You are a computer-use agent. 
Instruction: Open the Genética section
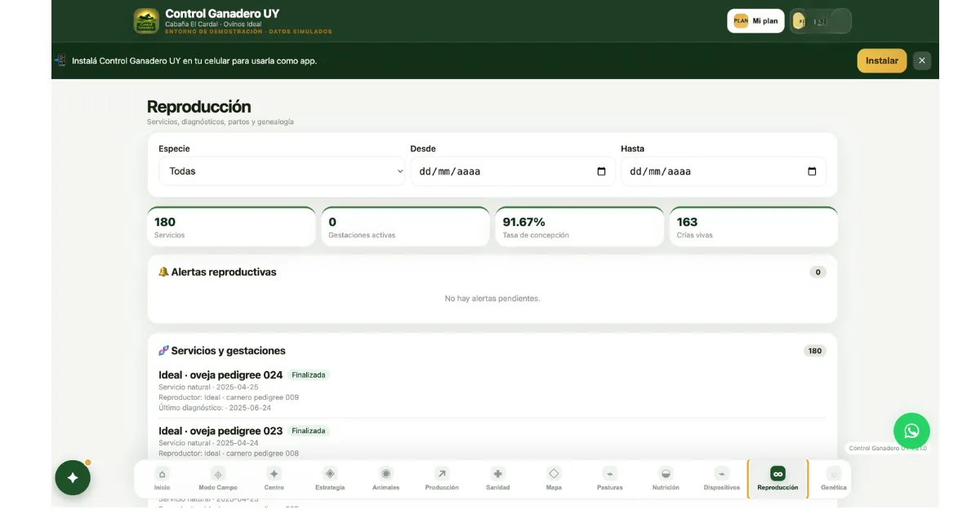click(834, 479)
